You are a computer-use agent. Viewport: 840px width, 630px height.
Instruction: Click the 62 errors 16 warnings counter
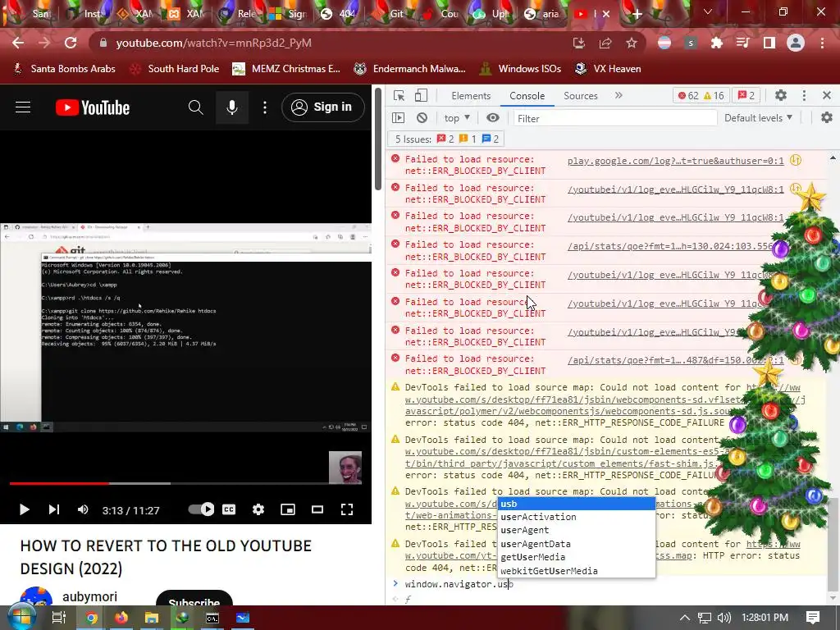tap(701, 96)
